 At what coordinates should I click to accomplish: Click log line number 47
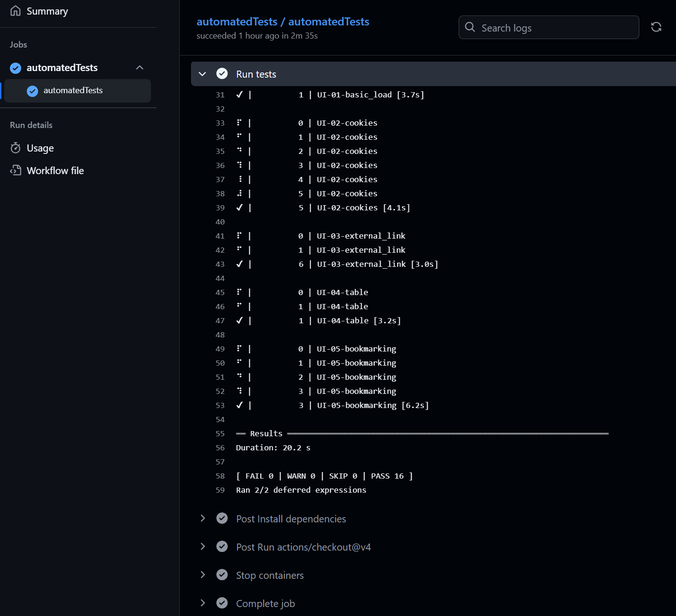pyautogui.click(x=220, y=320)
